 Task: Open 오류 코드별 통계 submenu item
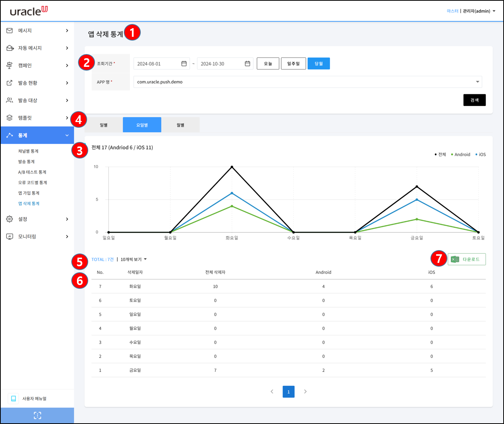(x=33, y=183)
